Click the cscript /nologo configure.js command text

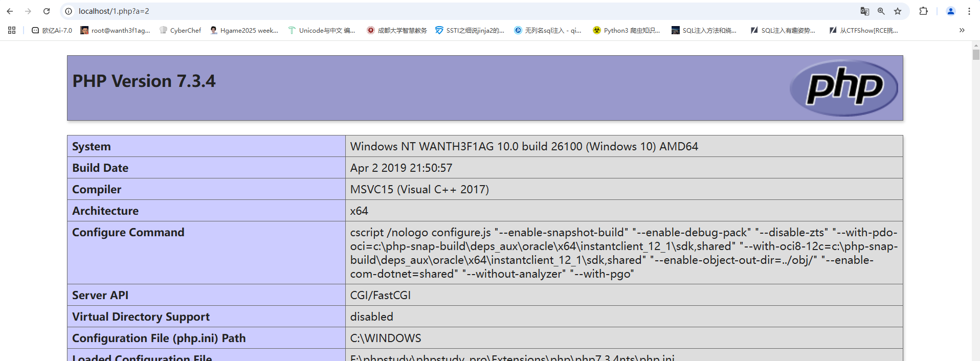point(624,253)
